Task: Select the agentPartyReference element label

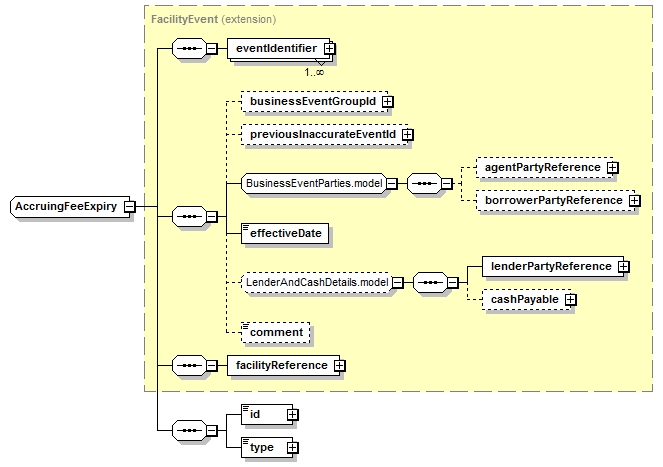Action: click(x=542, y=168)
